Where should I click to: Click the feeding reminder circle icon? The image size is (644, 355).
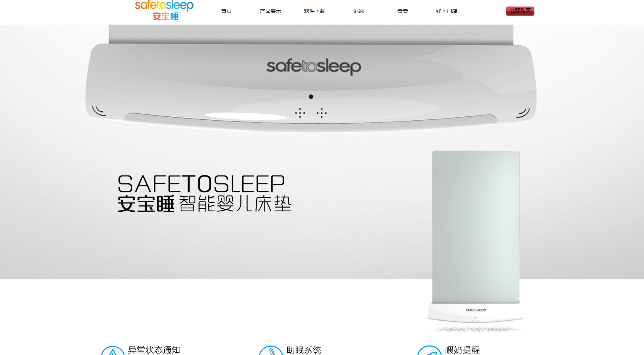(x=429, y=351)
